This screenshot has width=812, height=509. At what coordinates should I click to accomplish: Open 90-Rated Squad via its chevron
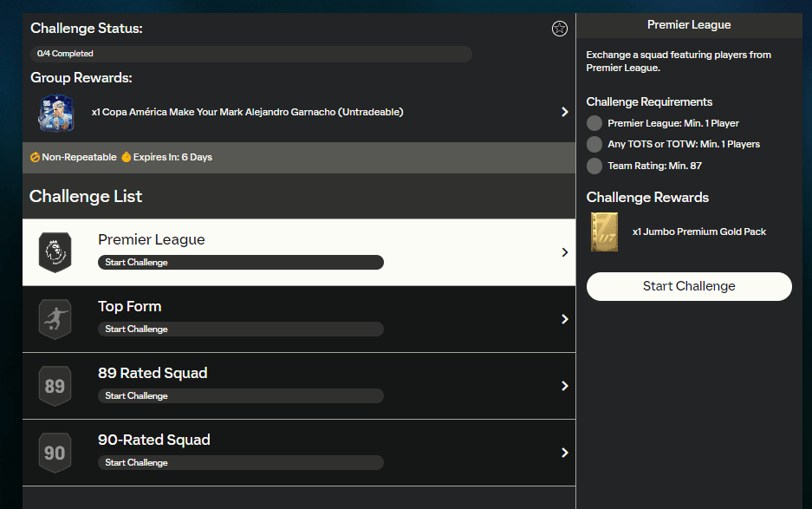point(564,453)
